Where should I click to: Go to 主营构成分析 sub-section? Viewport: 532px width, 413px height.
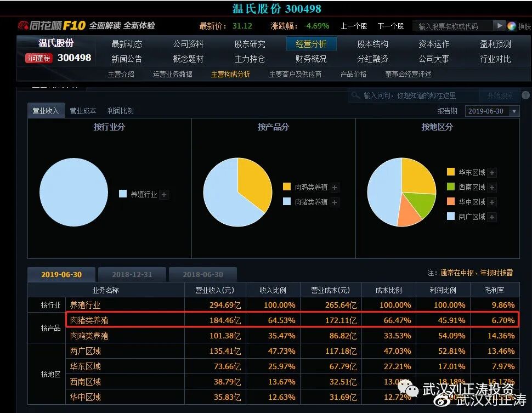pos(231,75)
